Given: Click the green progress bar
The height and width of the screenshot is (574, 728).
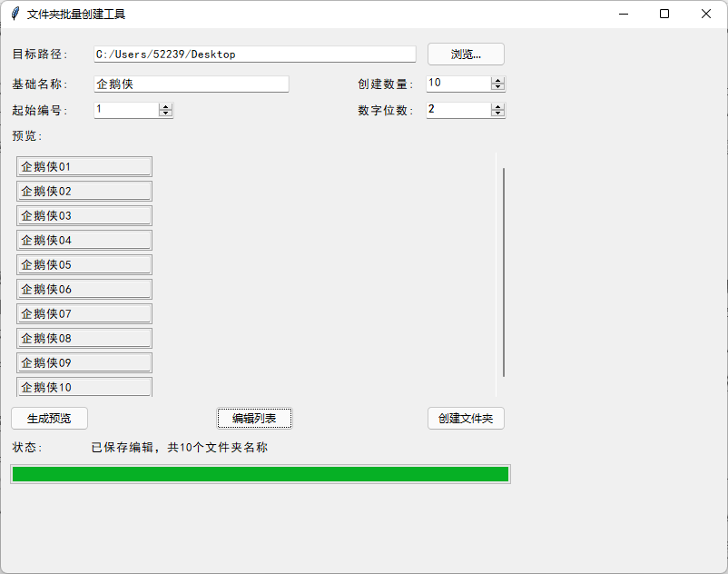Looking at the screenshot, I should click(x=261, y=474).
